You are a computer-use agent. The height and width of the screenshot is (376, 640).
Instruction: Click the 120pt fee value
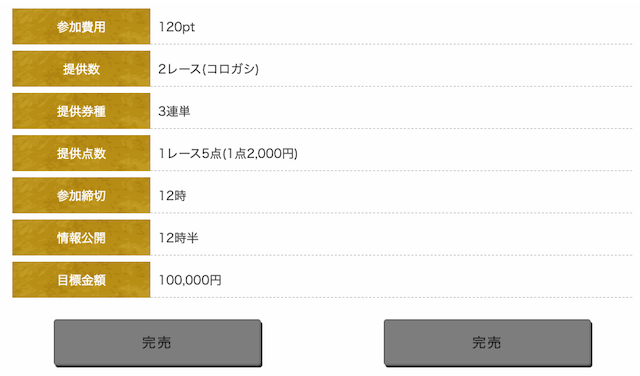click(x=177, y=27)
